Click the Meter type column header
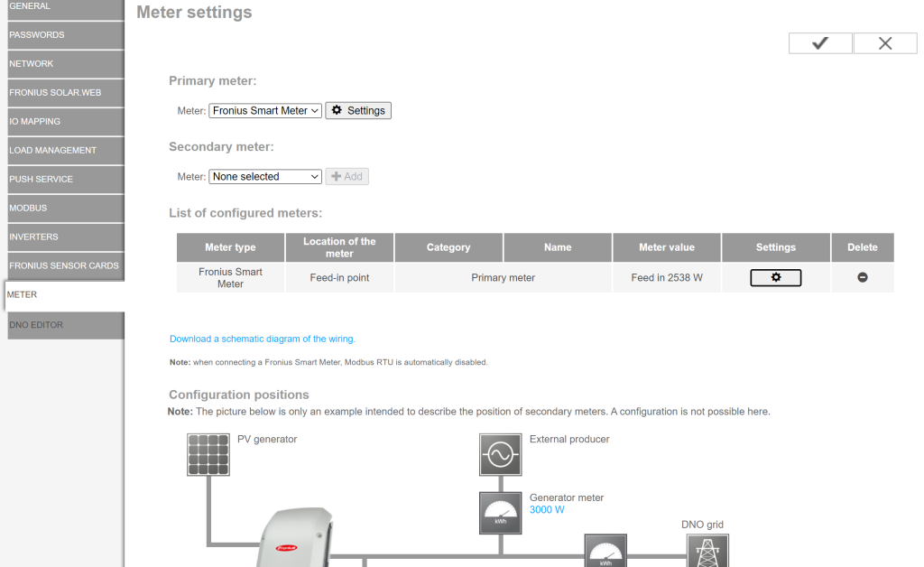This screenshot has height=567, width=924. tap(230, 247)
